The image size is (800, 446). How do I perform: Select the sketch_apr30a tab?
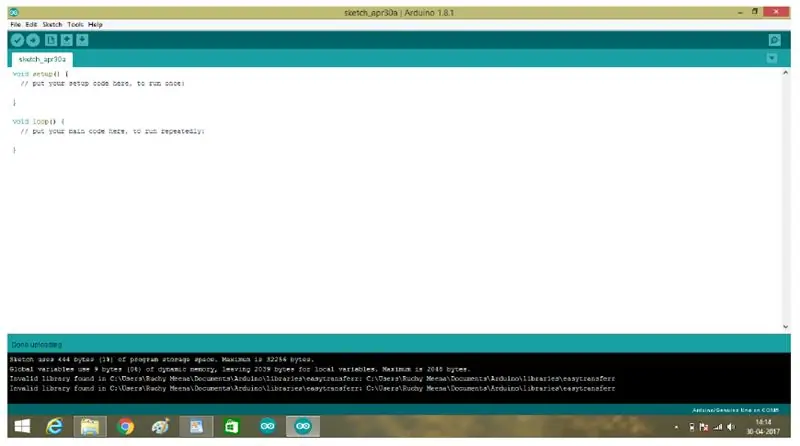click(42, 59)
